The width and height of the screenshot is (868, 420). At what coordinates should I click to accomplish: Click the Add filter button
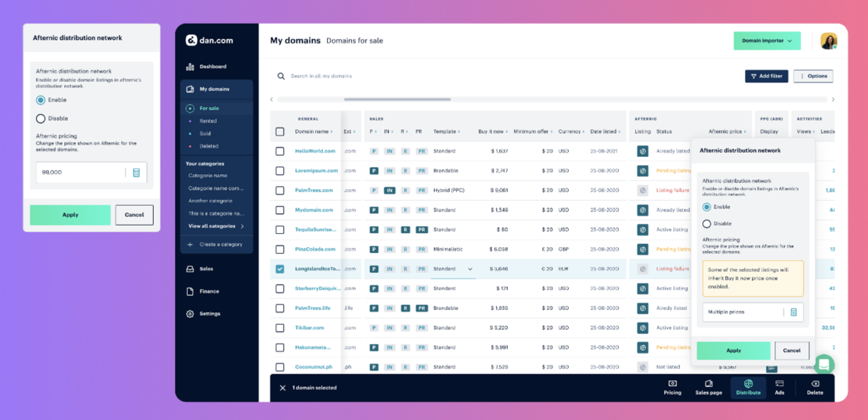coord(766,76)
